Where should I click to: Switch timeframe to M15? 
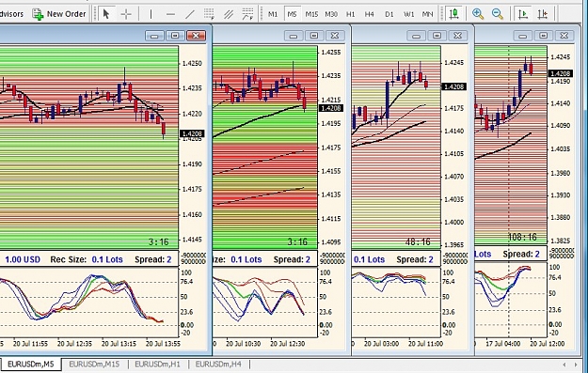311,14
